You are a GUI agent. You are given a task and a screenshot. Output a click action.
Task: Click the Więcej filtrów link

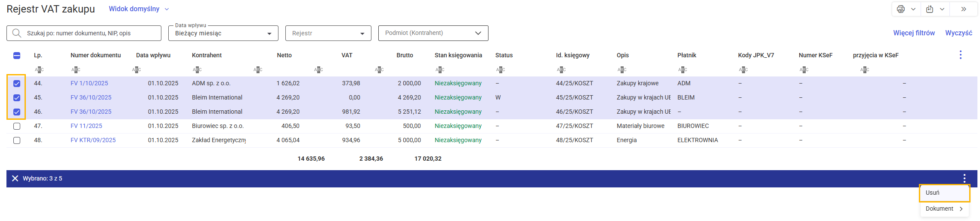coord(914,33)
